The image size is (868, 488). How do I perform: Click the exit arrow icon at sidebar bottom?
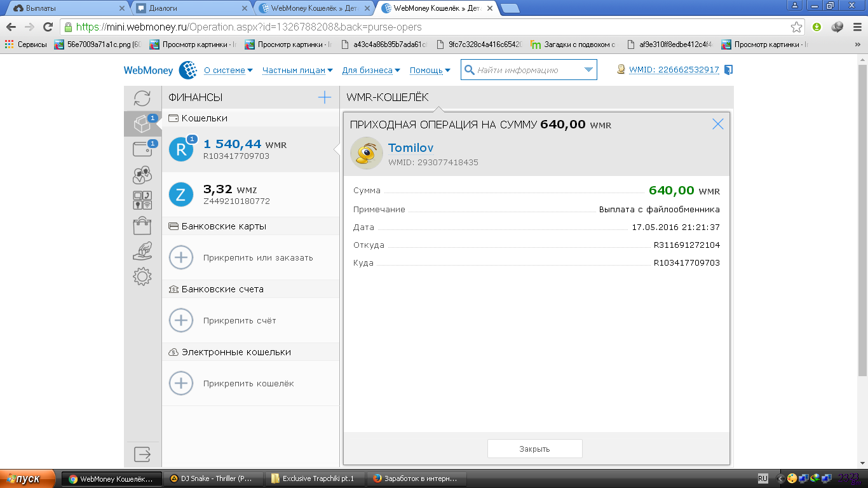click(142, 454)
